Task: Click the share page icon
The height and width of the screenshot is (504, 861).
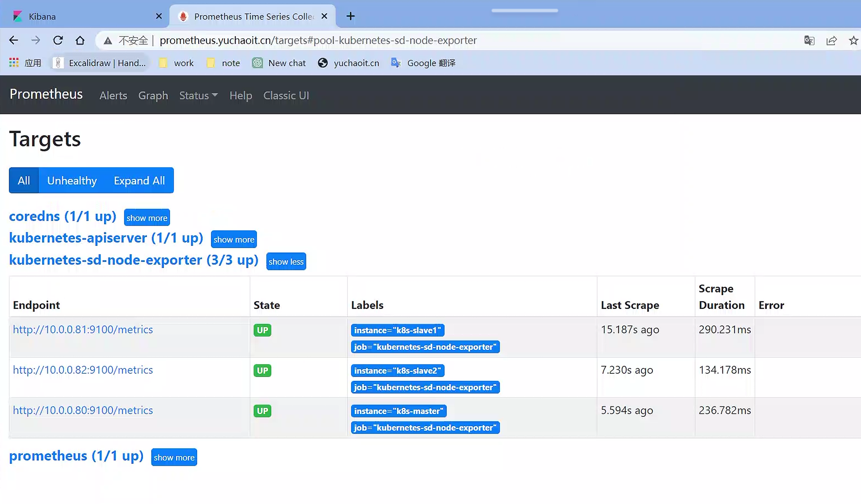Action: (831, 40)
